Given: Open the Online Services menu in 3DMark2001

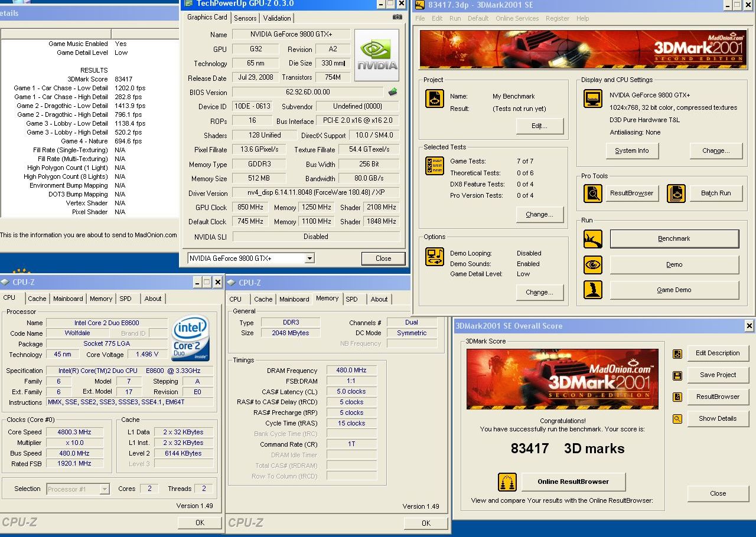Looking at the screenshot, I should pyautogui.click(x=517, y=18).
